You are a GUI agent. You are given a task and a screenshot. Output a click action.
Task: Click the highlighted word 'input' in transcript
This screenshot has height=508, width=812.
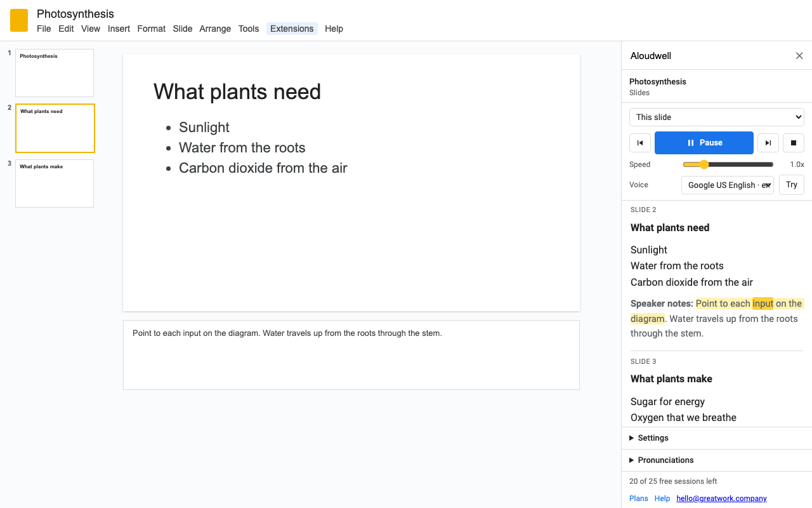[x=763, y=304]
